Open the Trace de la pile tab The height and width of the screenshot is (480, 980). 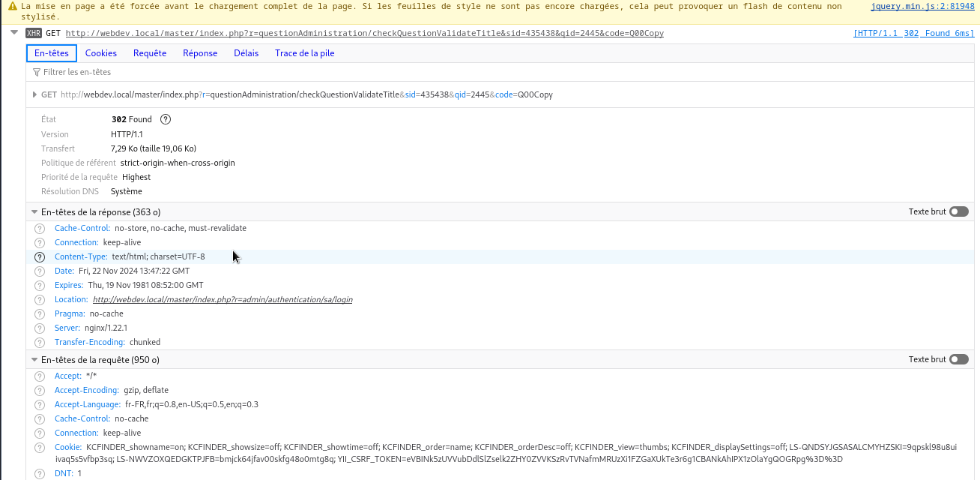(x=305, y=53)
